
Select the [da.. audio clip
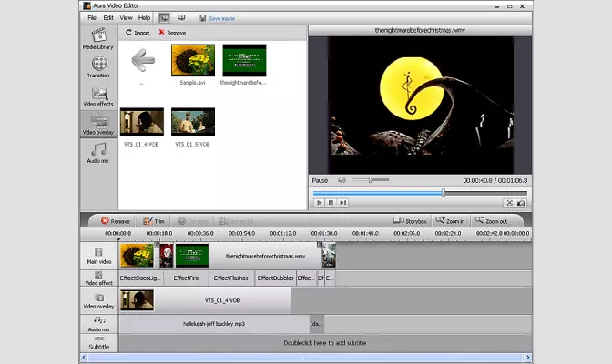(x=317, y=324)
